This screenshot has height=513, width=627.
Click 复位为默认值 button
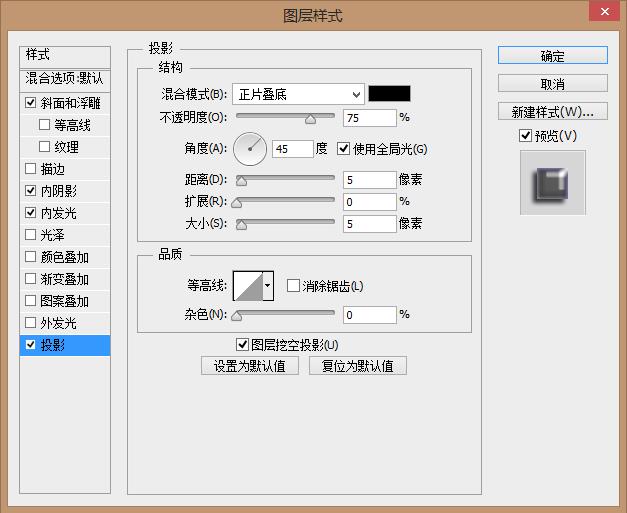[358, 365]
